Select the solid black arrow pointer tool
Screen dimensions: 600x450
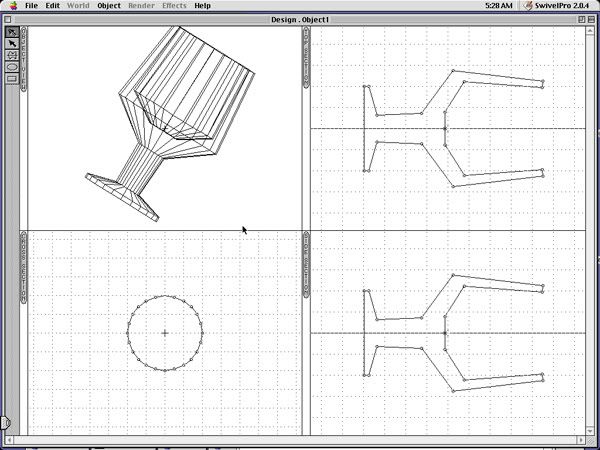tap(11, 43)
